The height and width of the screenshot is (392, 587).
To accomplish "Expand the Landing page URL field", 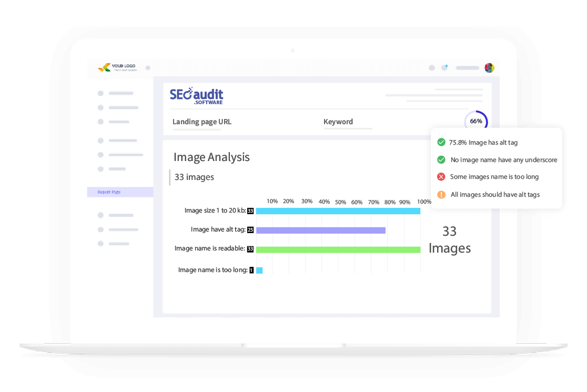I will (201, 122).
